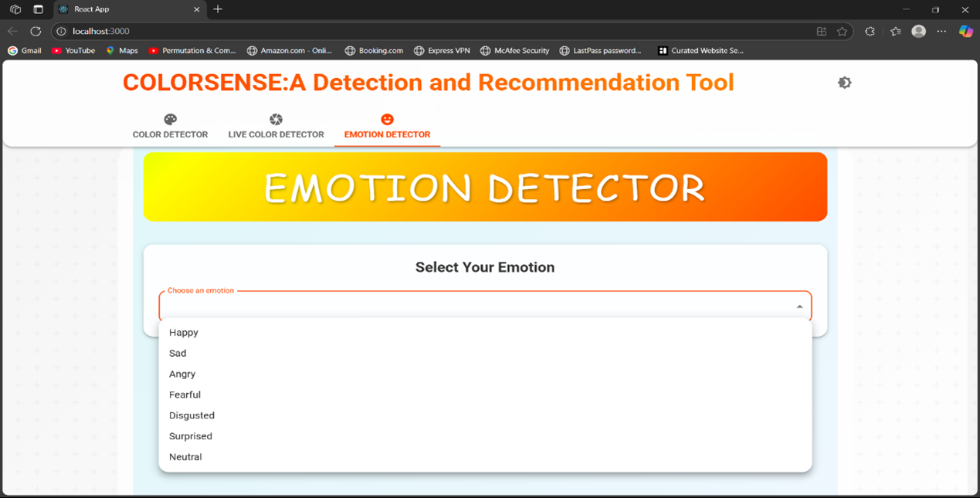Open browser Settings and more menu
The width and height of the screenshot is (980, 498).
[x=941, y=32]
